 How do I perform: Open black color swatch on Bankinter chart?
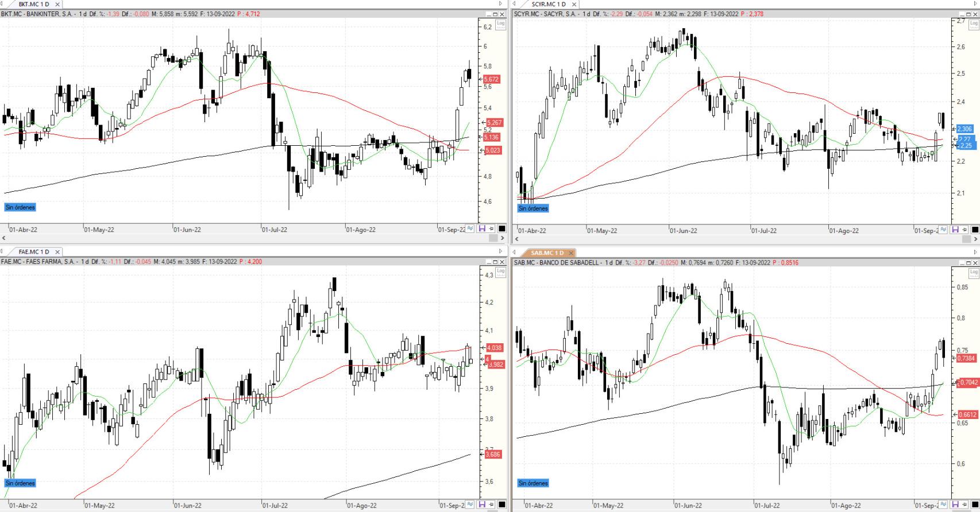click(501, 229)
